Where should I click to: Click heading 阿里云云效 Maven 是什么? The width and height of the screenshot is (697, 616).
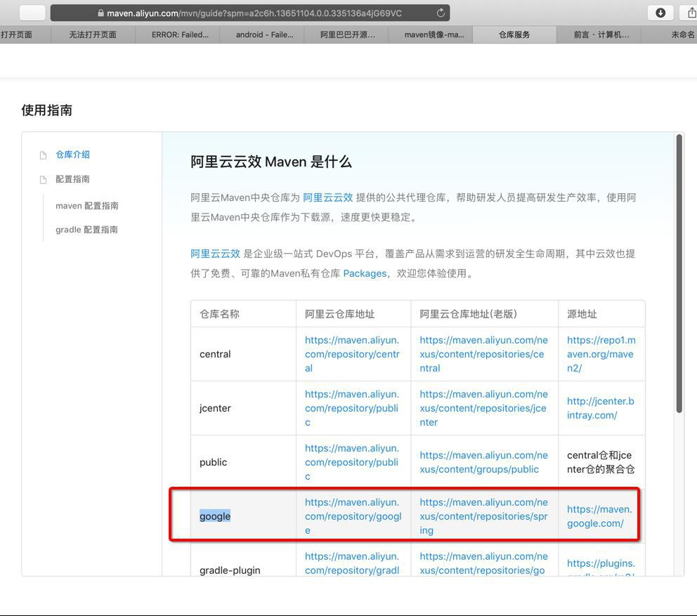[x=271, y=162]
